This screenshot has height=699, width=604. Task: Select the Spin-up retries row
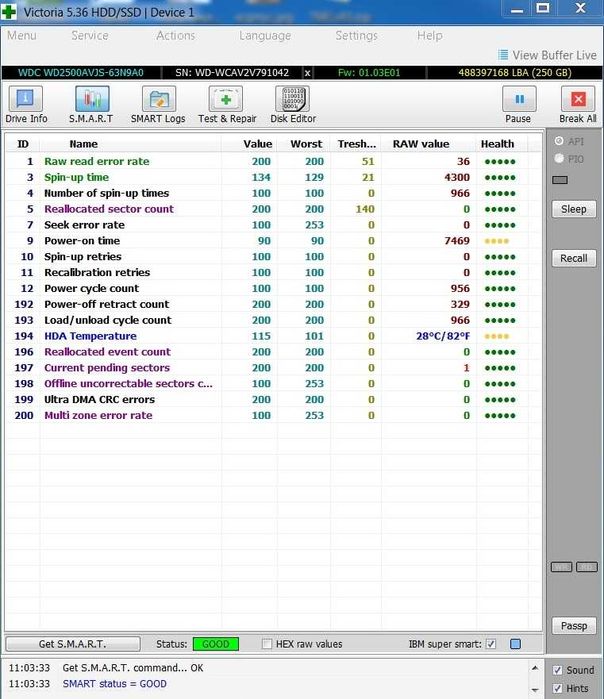click(x=274, y=257)
